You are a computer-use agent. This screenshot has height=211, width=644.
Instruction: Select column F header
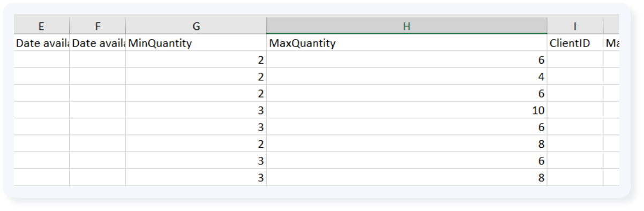pyautogui.click(x=98, y=25)
